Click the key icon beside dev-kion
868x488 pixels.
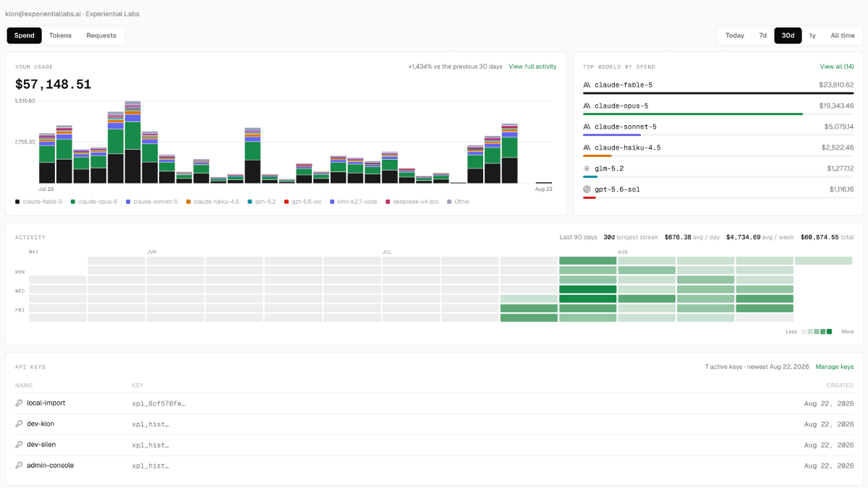(19, 424)
